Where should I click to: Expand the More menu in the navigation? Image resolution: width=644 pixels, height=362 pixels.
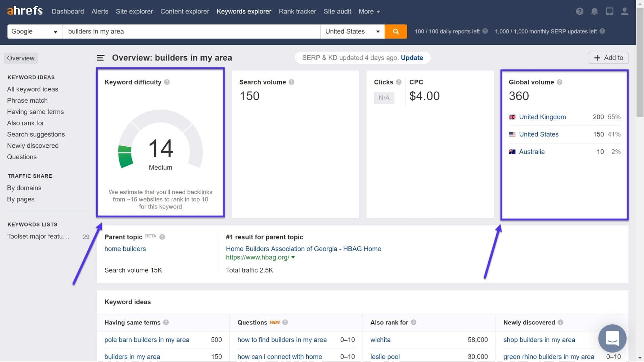click(x=369, y=11)
